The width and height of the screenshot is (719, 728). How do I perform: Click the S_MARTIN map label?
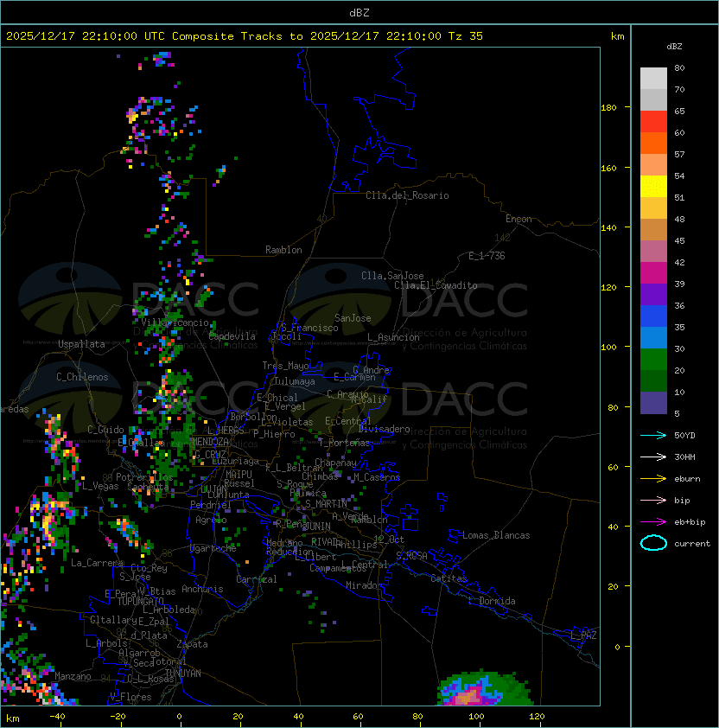click(326, 504)
